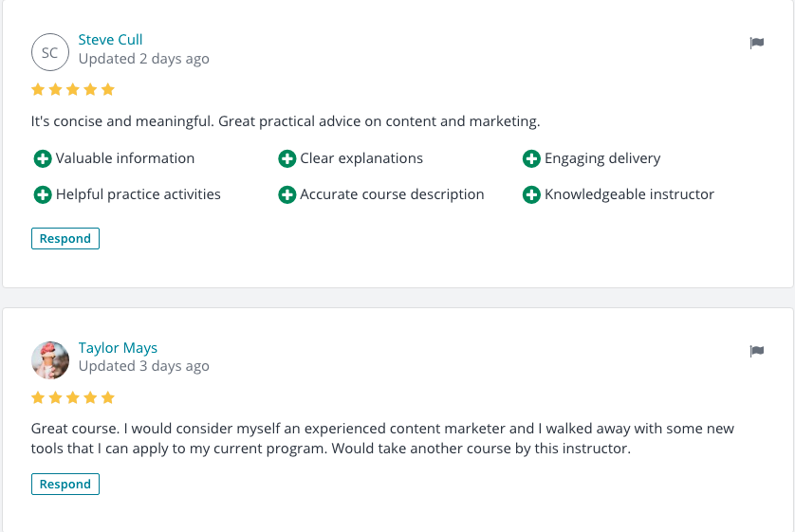This screenshot has height=532, width=795.
Task: Click 'Updated 2 days ago' timestamp
Action: [x=143, y=59]
